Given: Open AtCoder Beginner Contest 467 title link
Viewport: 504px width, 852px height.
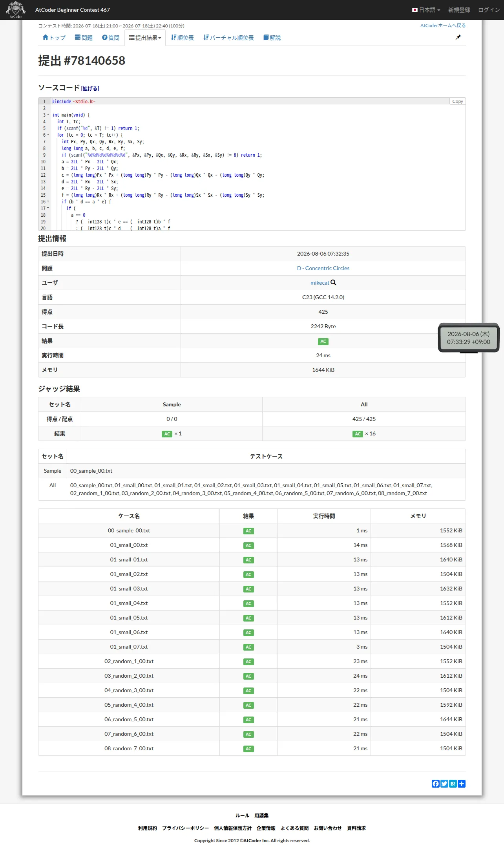Looking at the screenshot, I should pos(73,10).
